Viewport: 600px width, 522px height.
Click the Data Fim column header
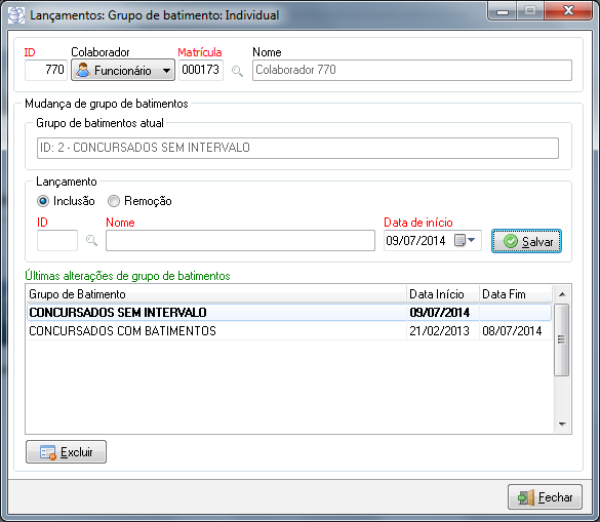(514, 294)
